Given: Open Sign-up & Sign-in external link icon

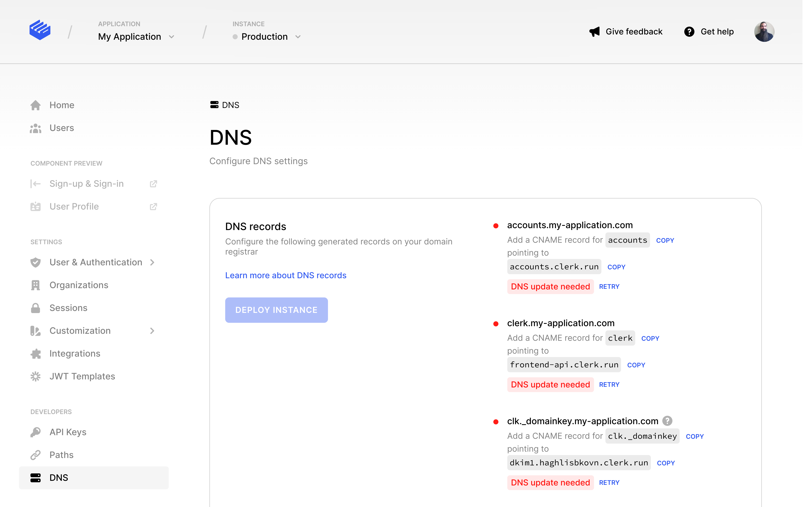Looking at the screenshot, I should (x=153, y=184).
